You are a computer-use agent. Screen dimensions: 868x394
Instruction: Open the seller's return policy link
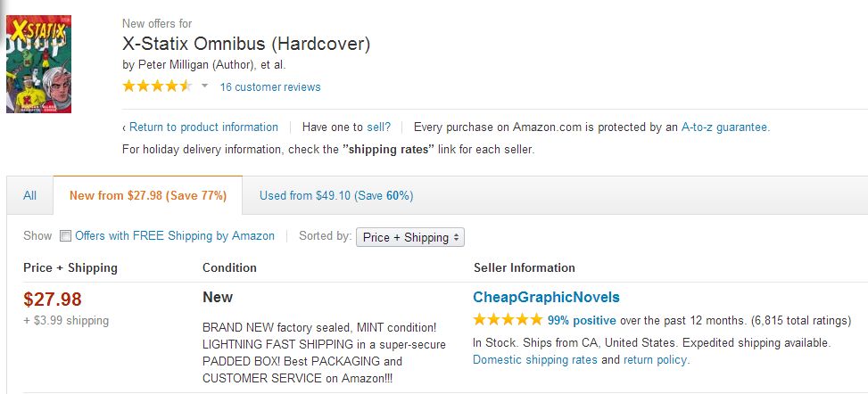[656, 360]
